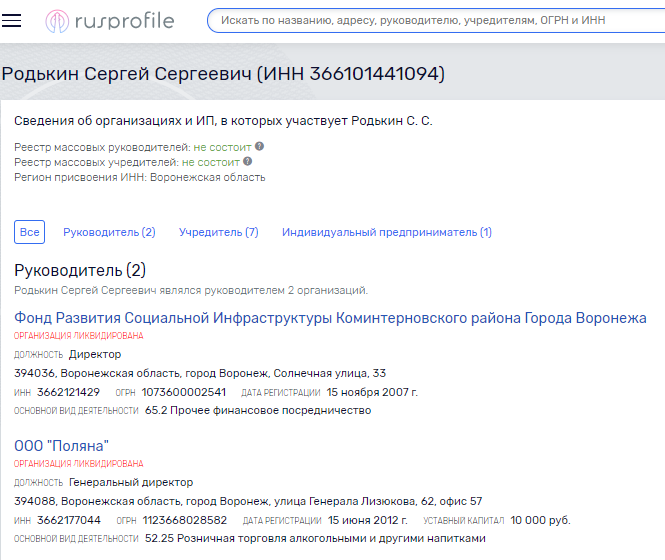Click the registration date 15 июня 2012 г.

coord(367,520)
